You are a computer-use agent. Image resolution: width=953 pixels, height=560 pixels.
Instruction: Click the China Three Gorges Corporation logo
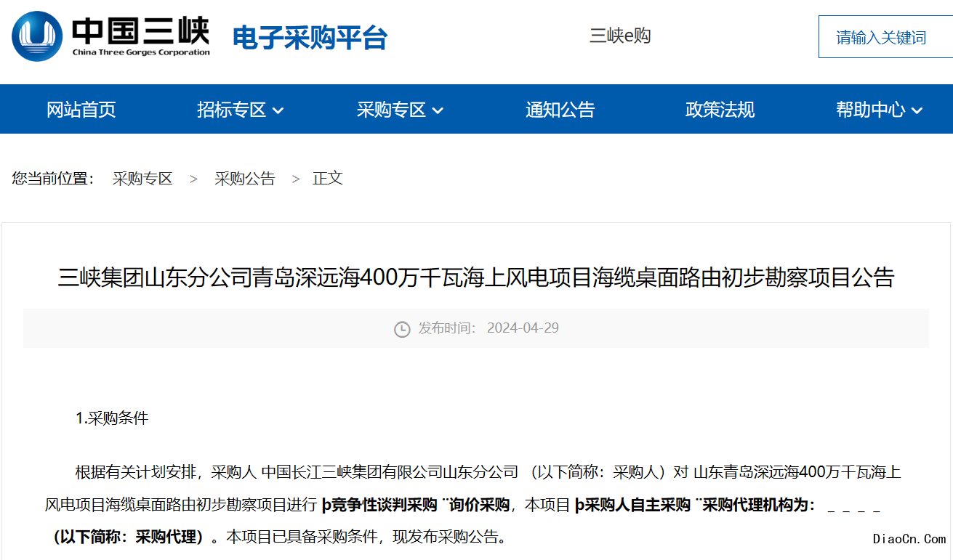point(110,36)
